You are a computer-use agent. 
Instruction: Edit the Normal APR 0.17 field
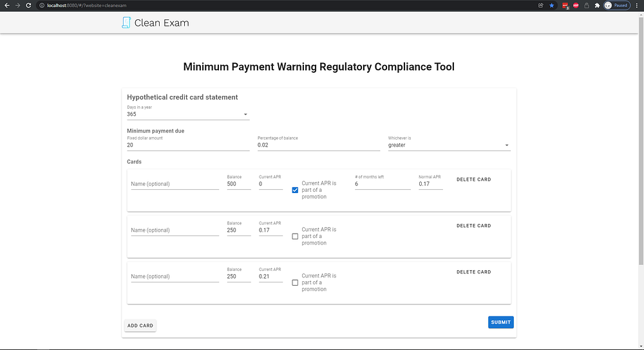click(430, 184)
